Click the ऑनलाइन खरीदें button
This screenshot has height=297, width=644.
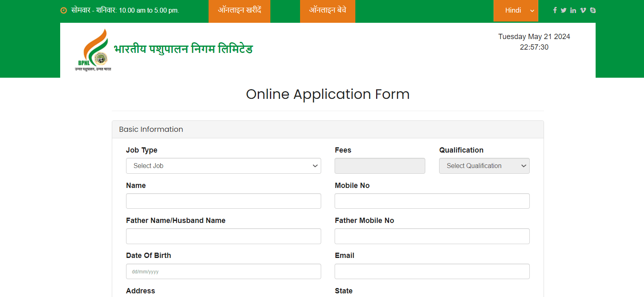tap(239, 11)
